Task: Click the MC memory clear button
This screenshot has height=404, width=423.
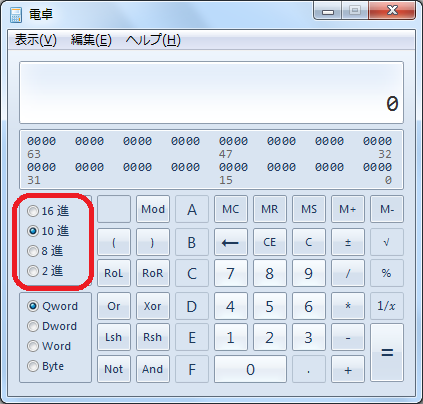Action: [x=231, y=209]
